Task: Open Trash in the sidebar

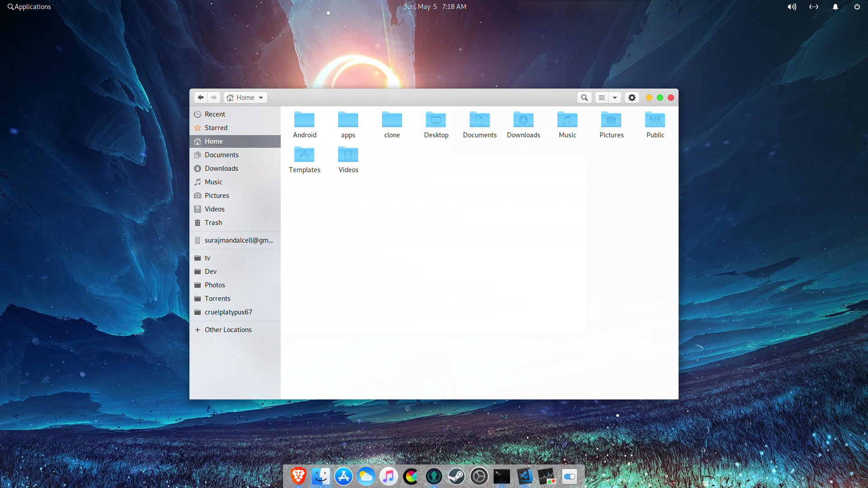Action: 213,223
